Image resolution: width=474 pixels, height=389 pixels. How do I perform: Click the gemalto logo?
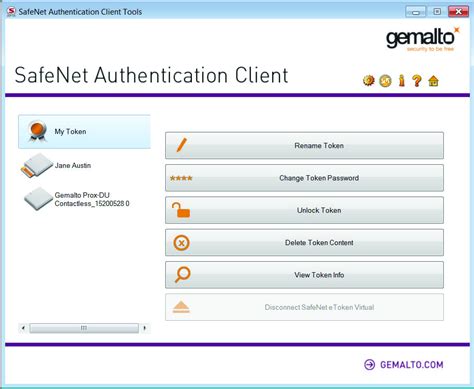(x=423, y=39)
